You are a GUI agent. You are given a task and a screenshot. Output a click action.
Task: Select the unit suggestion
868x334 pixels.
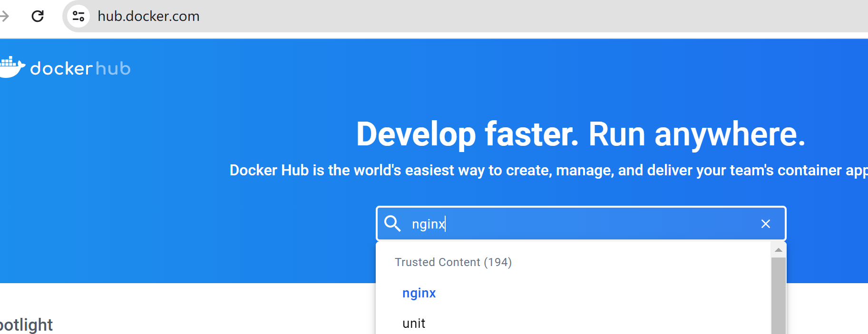414,324
